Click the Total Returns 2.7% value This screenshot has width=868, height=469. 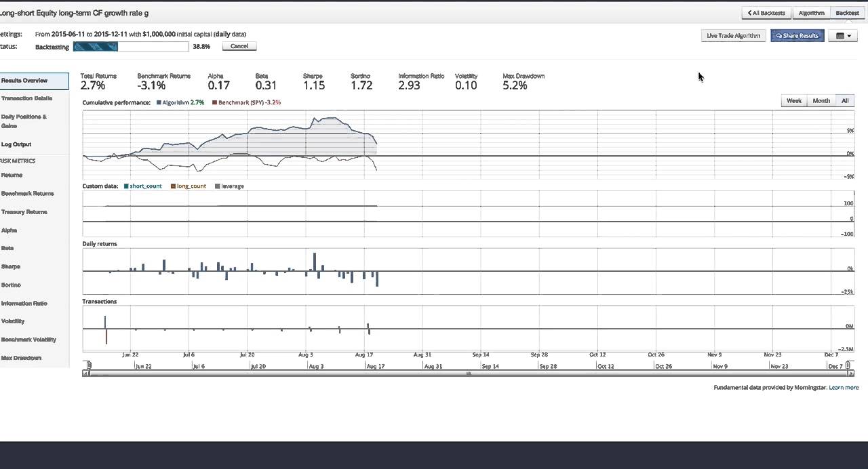(x=93, y=85)
